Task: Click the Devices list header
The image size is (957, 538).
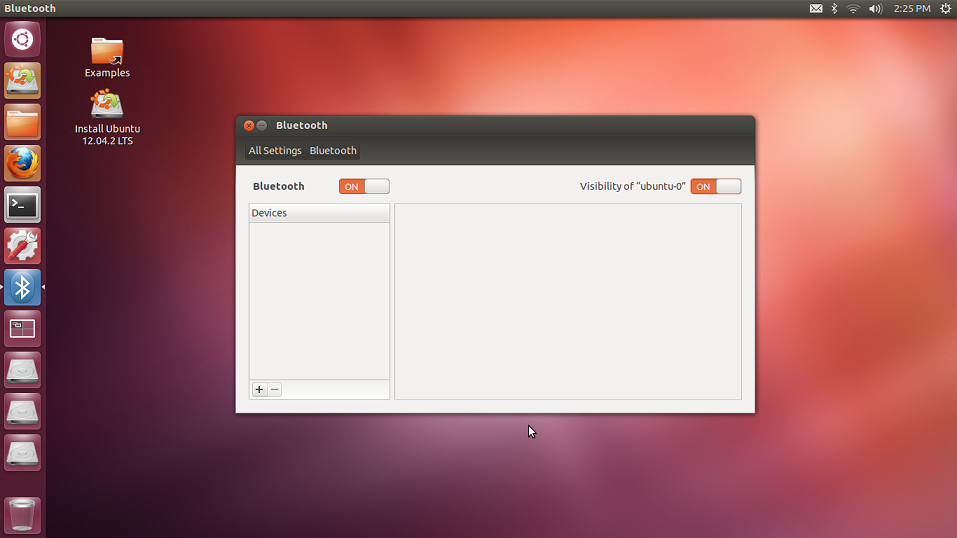Action: click(319, 213)
